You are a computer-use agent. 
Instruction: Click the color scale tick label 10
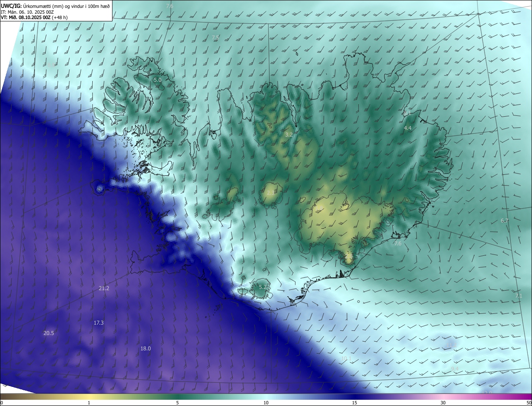point(266,403)
